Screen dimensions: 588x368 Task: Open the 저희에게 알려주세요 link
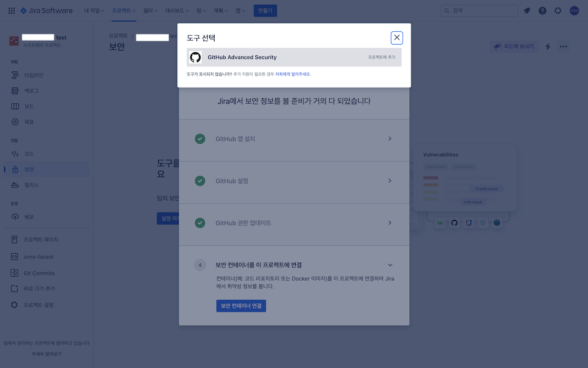coord(293,74)
